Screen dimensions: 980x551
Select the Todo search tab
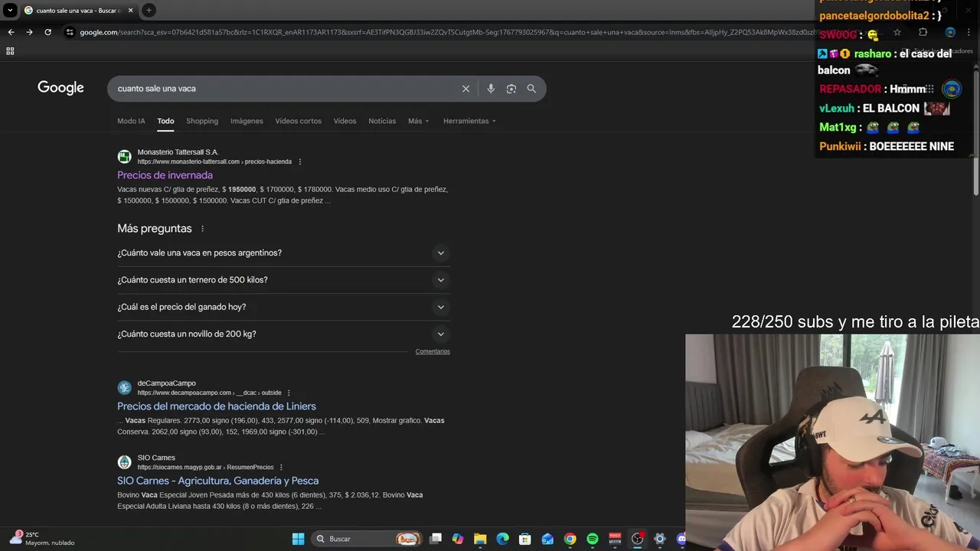tap(165, 121)
